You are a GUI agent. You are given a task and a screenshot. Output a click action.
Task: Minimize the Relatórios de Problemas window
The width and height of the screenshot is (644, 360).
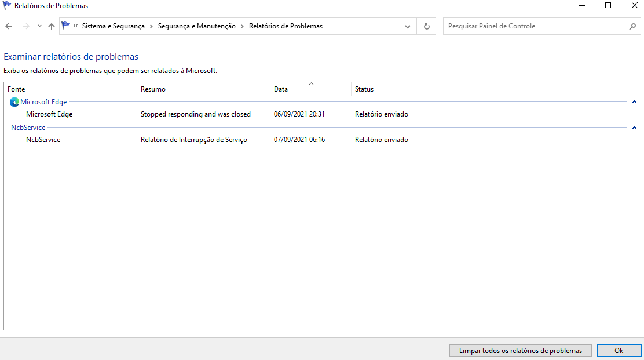(x=582, y=6)
